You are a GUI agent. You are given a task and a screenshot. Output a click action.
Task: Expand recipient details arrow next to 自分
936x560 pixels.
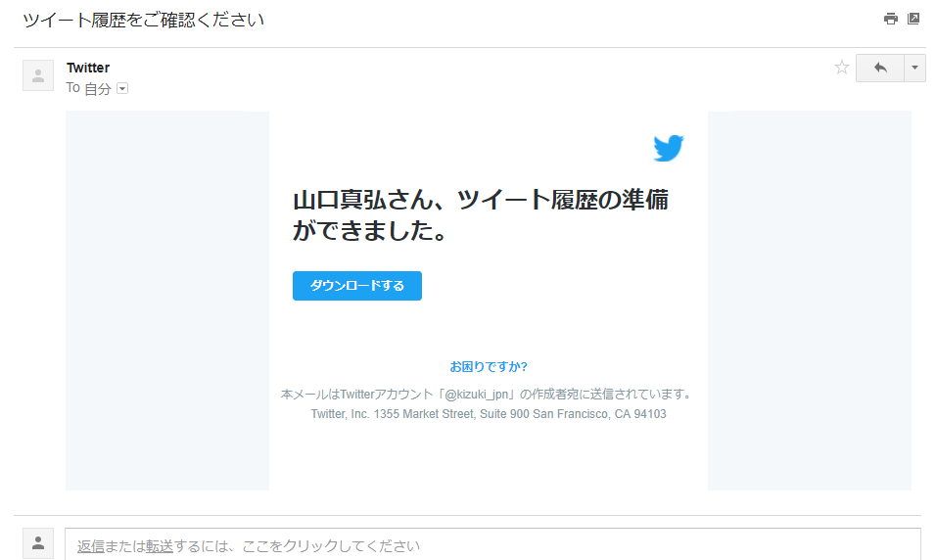(x=122, y=89)
